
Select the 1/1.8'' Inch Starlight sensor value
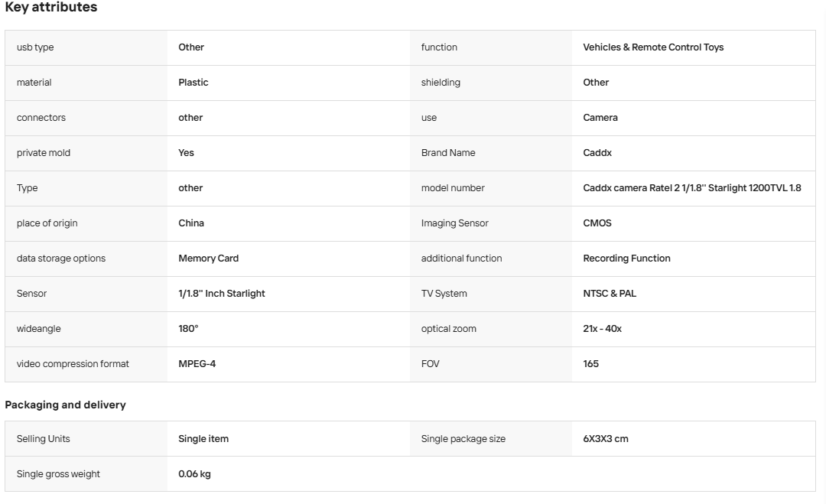click(221, 294)
